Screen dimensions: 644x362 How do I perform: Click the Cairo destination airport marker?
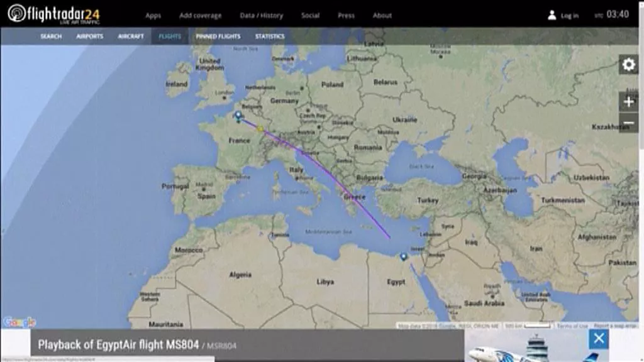(403, 256)
